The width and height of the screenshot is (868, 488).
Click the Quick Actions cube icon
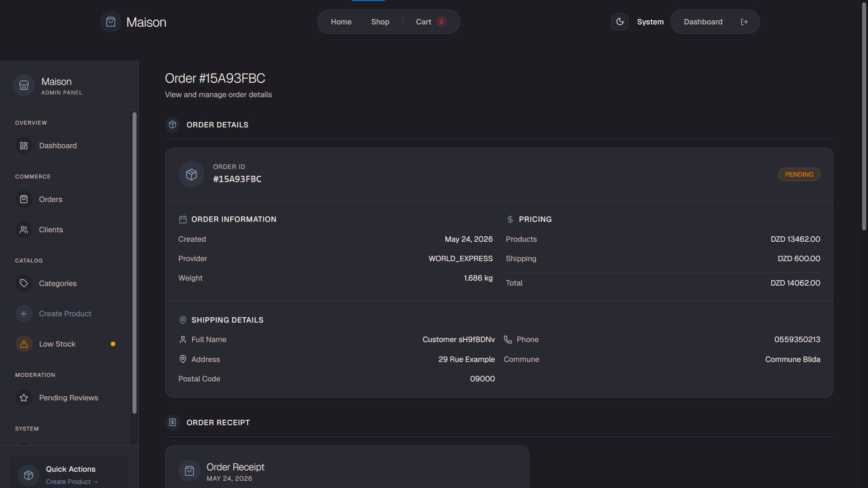[28, 475]
